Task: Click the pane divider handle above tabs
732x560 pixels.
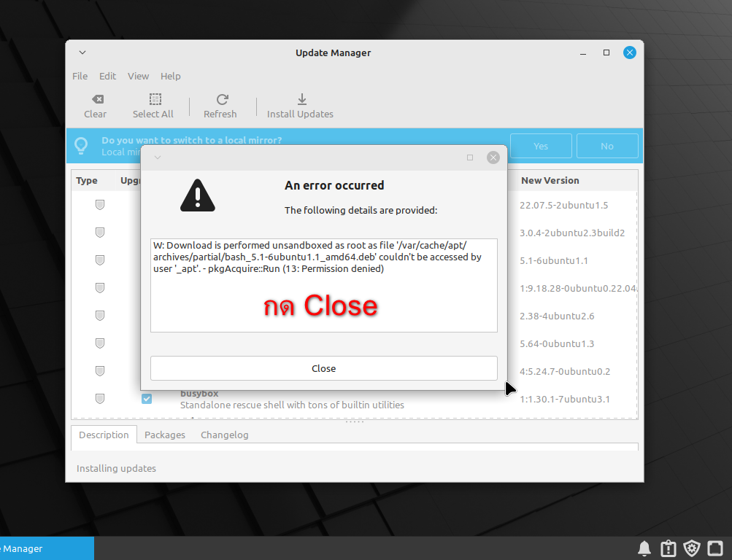Action: 355,422
